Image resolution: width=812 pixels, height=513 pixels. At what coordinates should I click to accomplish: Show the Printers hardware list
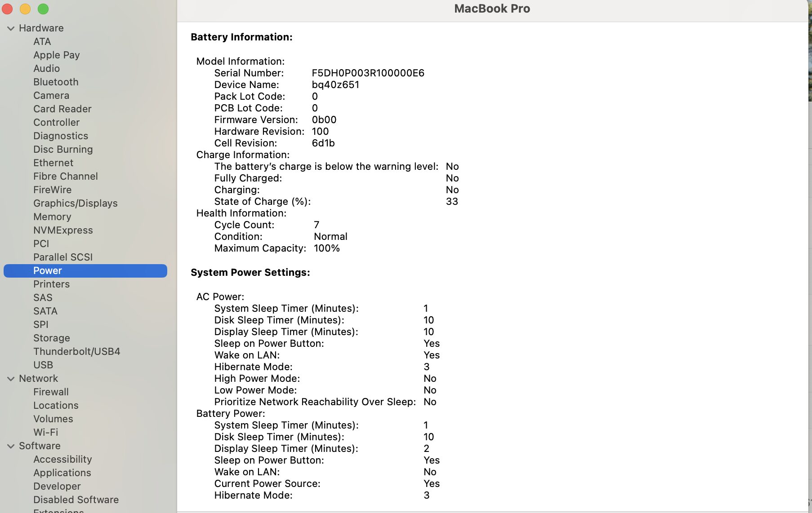(51, 284)
